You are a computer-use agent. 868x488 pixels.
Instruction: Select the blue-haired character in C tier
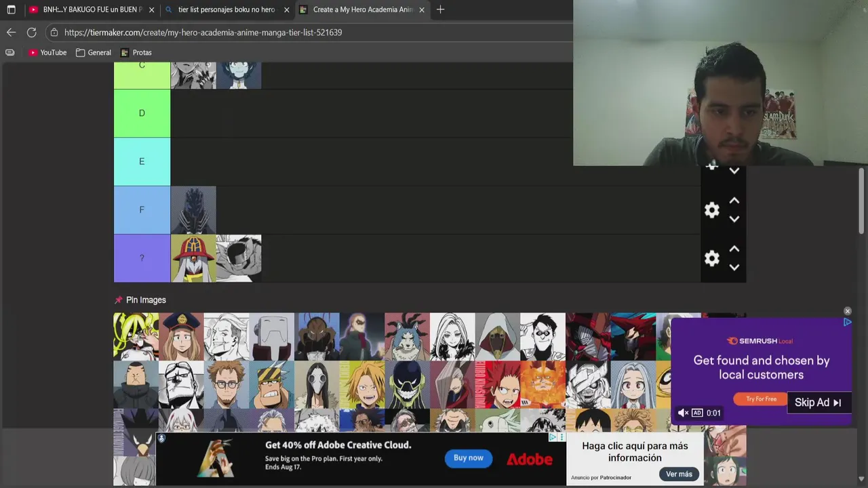click(239, 75)
